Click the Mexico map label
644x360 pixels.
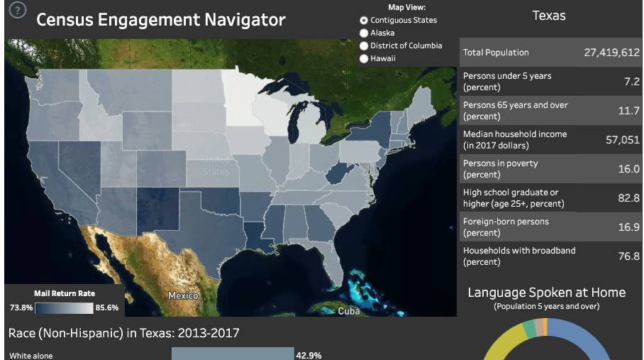coord(183,295)
